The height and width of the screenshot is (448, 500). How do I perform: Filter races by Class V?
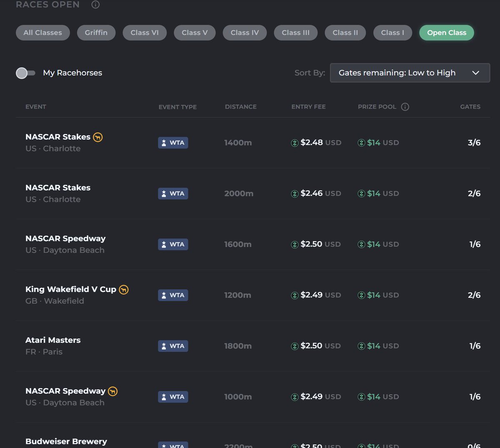tap(195, 33)
